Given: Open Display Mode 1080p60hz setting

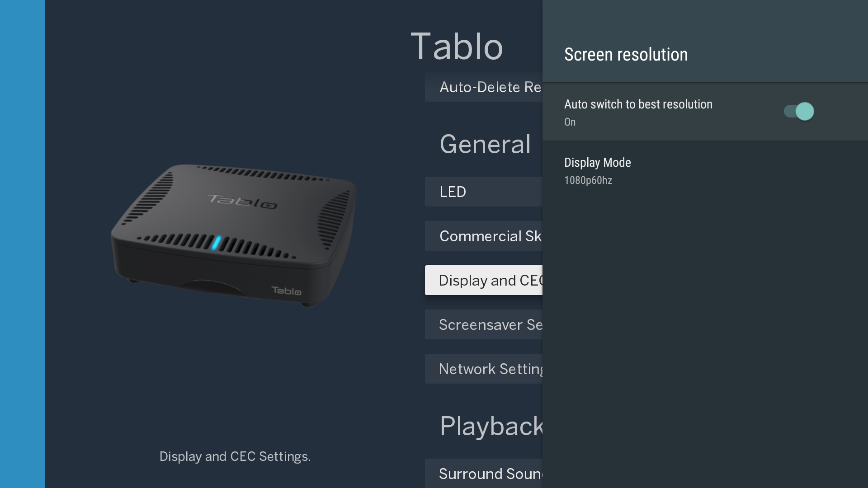Looking at the screenshot, I should coord(705,171).
